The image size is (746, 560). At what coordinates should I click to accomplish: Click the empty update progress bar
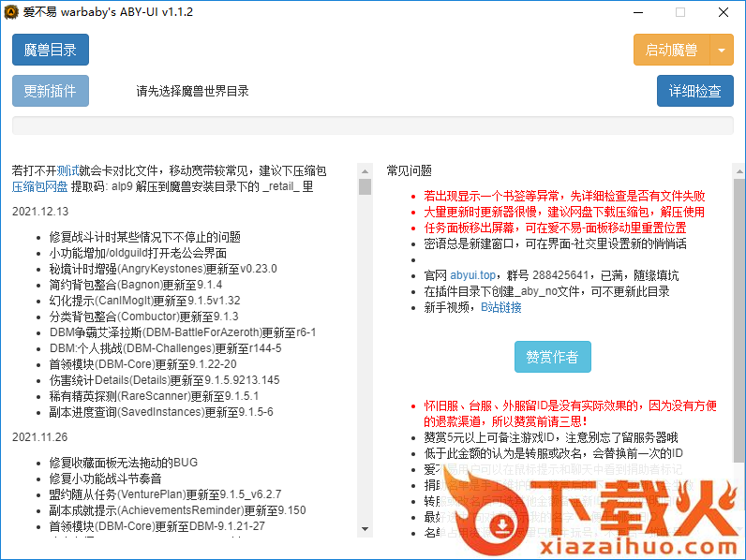click(x=372, y=125)
